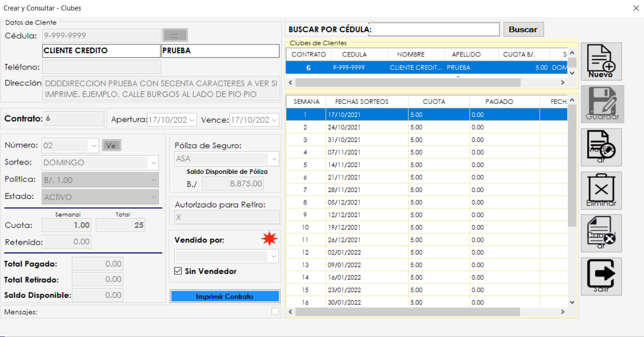Open the Politica B/. 1.00 dropdown

pos(153,180)
